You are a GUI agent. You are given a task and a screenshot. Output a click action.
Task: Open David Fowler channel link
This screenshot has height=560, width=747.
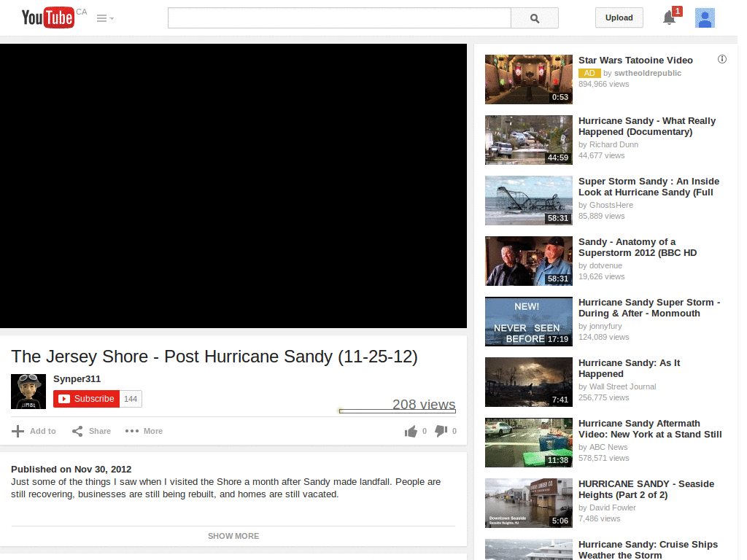(613, 507)
